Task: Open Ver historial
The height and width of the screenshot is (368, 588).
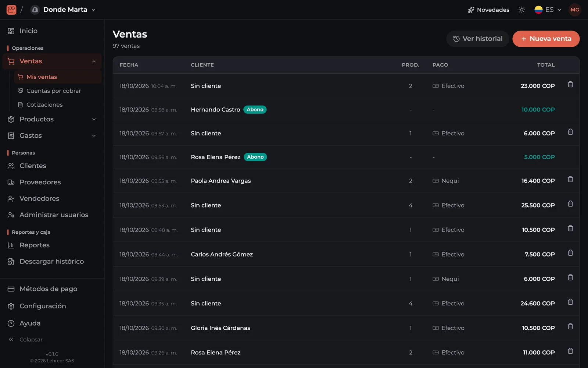Action: 478,39
